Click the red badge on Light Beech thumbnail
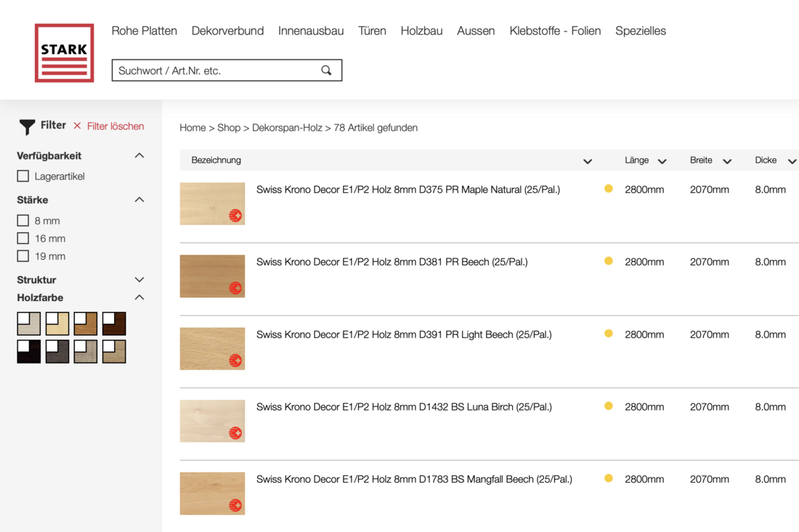 (235, 361)
